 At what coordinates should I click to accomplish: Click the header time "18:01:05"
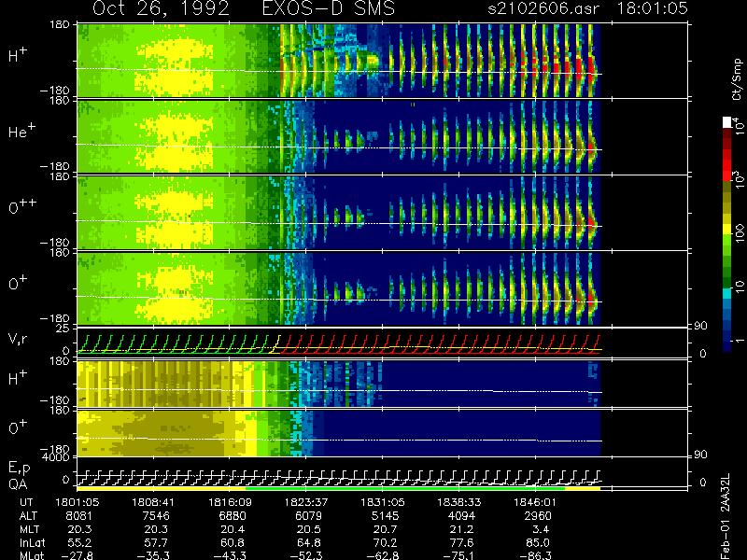(652, 8)
